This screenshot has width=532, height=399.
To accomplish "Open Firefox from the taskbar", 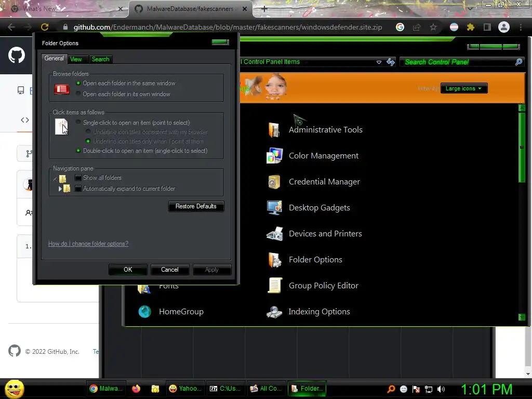I will [136, 389].
